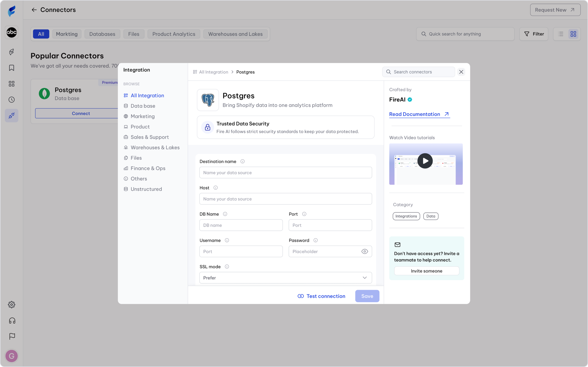
Task: Open the Filter options
Action: pyautogui.click(x=534, y=34)
